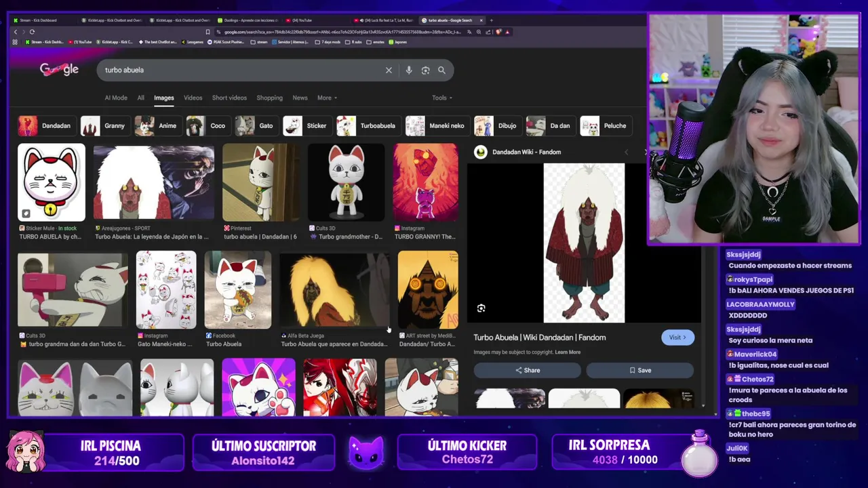The height and width of the screenshot is (488, 868).
Task: Click the Share button
Action: pyautogui.click(x=527, y=370)
